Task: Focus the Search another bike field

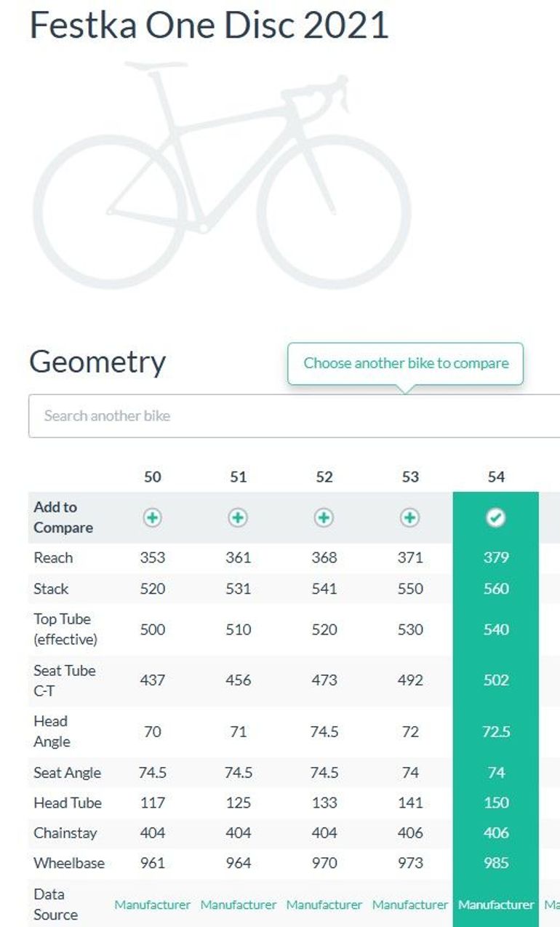Action: click(294, 416)
